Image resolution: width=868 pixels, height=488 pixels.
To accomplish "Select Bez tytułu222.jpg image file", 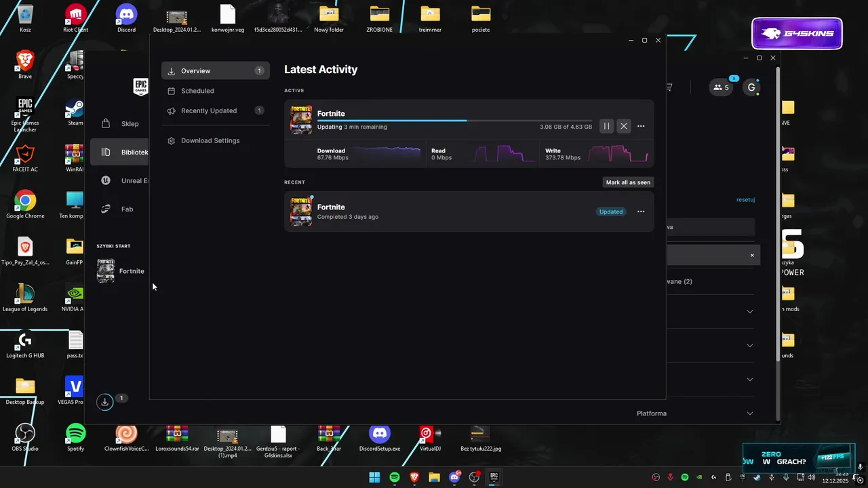I will coord(481,437).
